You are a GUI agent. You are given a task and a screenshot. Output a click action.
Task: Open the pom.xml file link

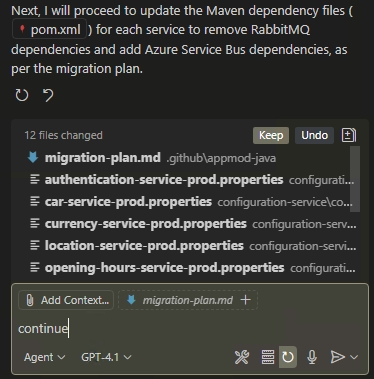pos(50,30)
